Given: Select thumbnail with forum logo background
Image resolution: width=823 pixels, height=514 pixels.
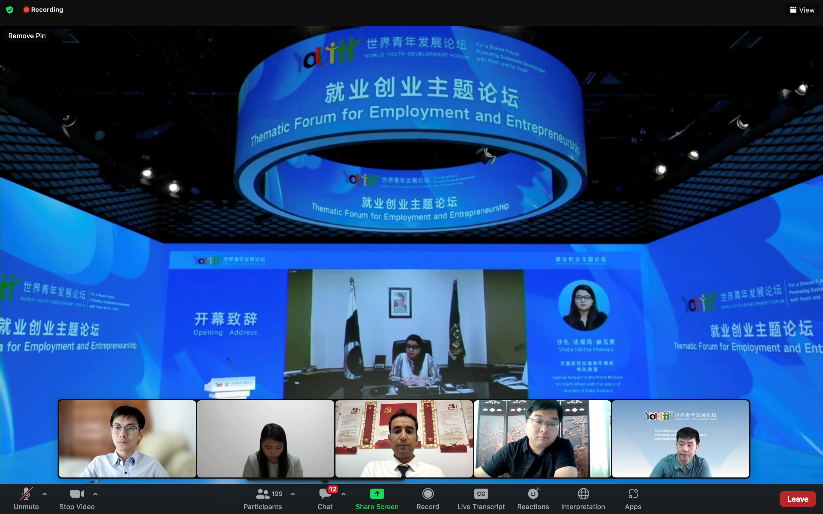Looking at the screenshot, I should [681, 439].
